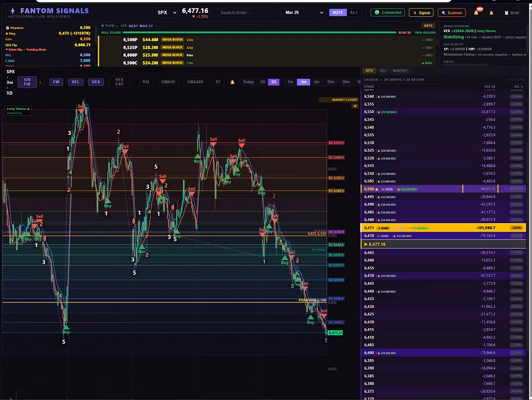The image size is (532, 400).
Task: Click the Search ticker input field
Action: tap(244, 12)
